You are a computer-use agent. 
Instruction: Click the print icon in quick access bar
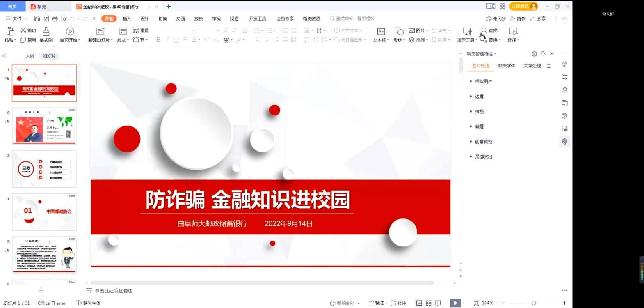pyautogui.click(x=55, y=18)
